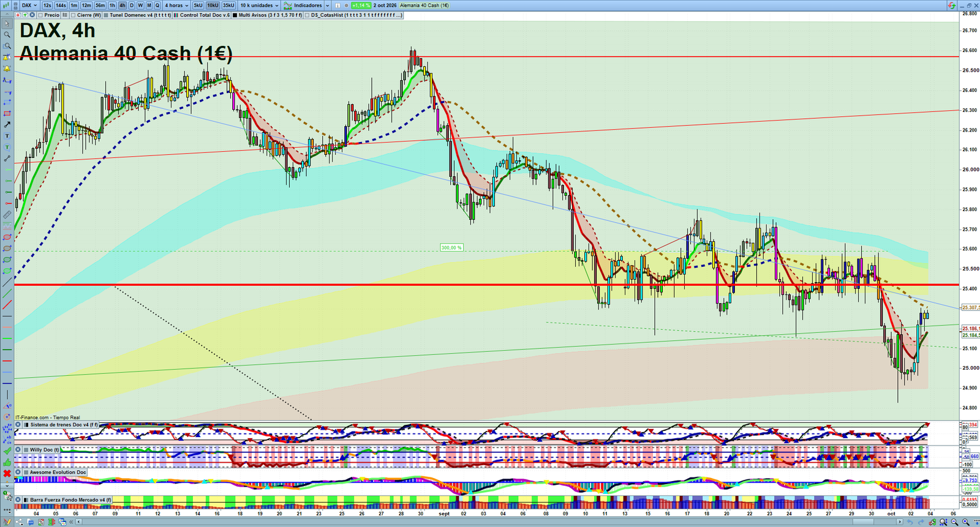Toggle the Multi Avisos indicator swatch
The image size is (980, 527).
coord(235,15)
